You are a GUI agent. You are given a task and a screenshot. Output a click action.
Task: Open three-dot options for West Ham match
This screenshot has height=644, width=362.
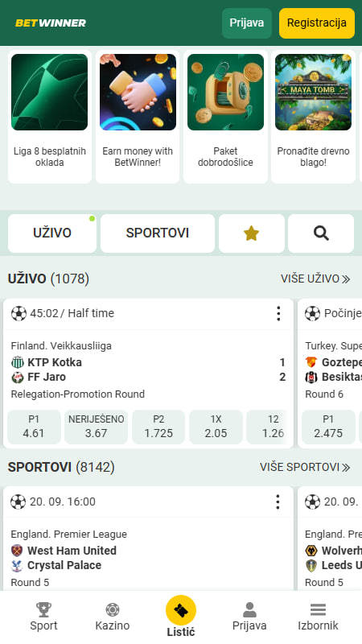[x=278, y=502]
